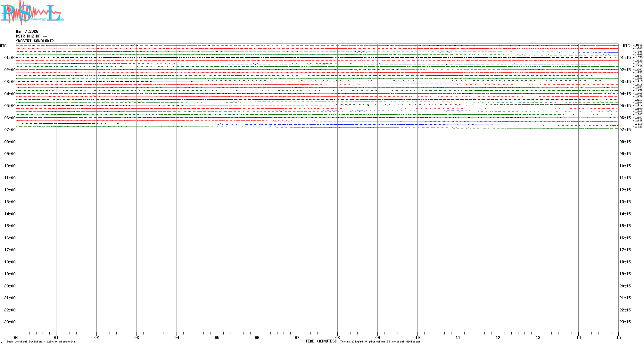Click the KSTR HHZ HP station label
Screen dimensions: 644x346
point(31,36)
